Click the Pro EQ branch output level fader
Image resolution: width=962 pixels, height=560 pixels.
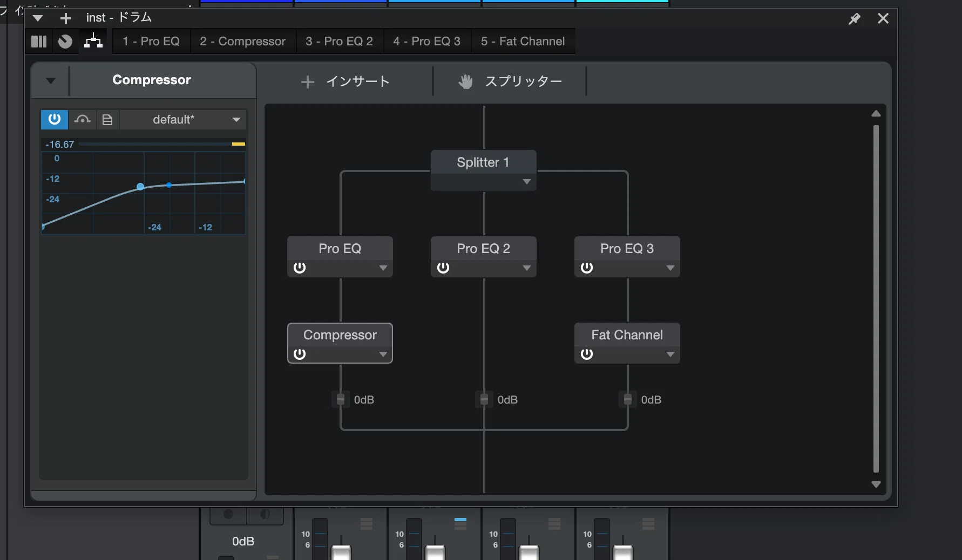click(x=341, y=400)
